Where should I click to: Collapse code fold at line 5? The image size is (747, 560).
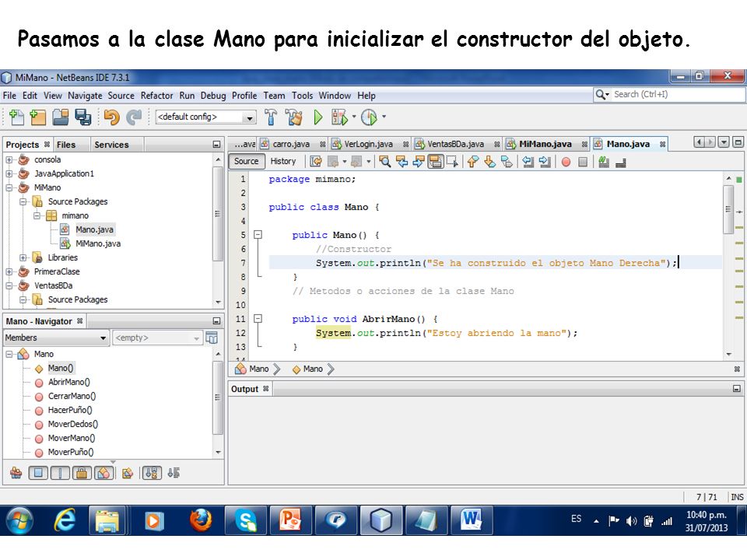pyautogui.click(x=258, y=234)
